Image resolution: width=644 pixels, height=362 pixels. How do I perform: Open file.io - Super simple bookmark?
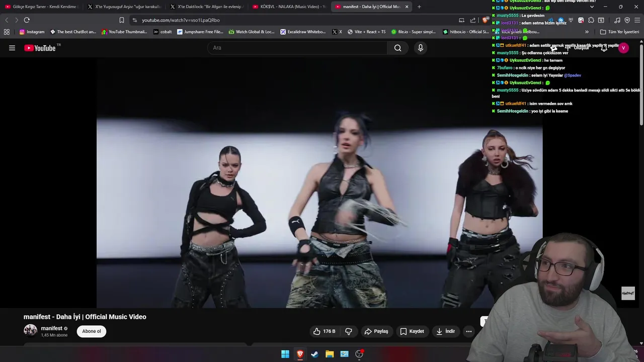(x=414, y=32)
